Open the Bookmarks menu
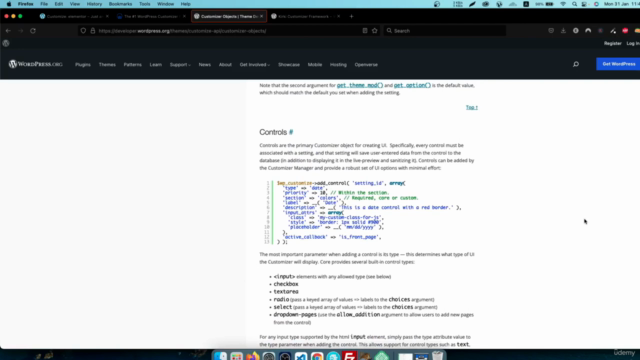 tap(120, 4)
